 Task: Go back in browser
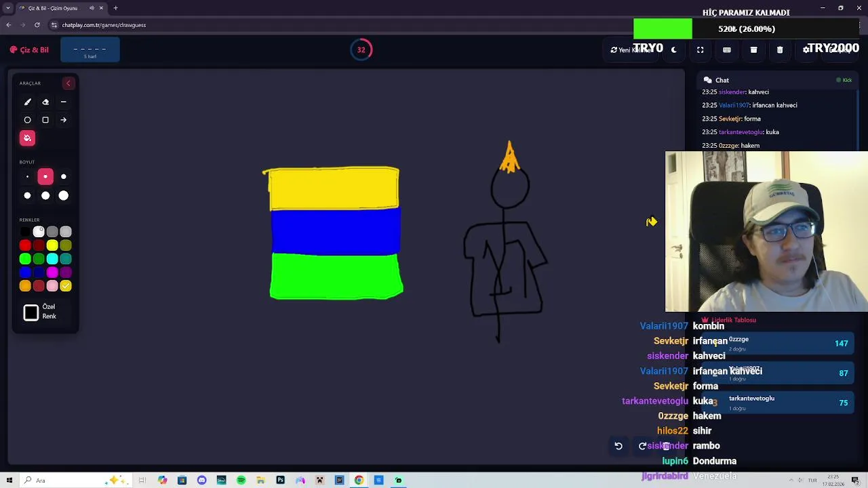coord(8,25)
